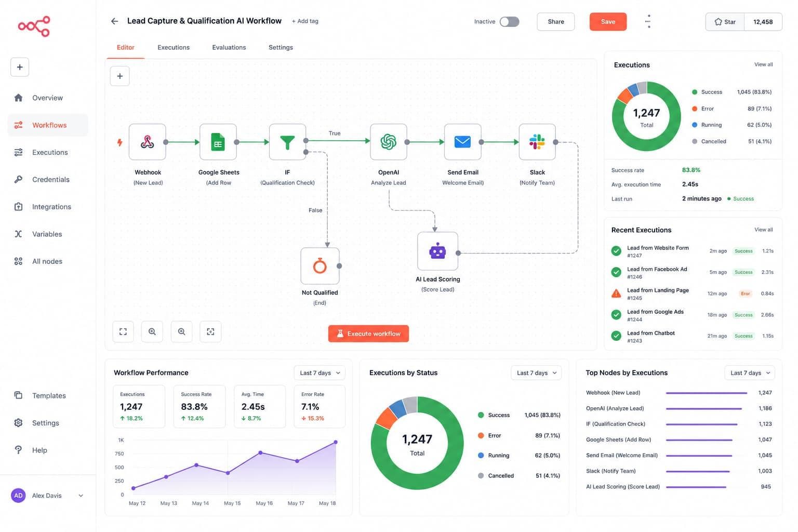
Task: Click the May 18 chart data point
Action: point(336,442)
